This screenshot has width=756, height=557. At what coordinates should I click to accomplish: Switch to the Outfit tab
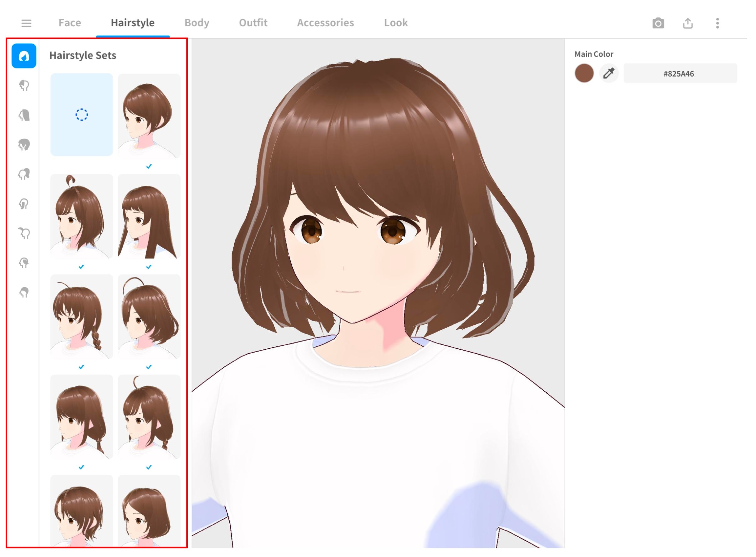click(253, 23)
